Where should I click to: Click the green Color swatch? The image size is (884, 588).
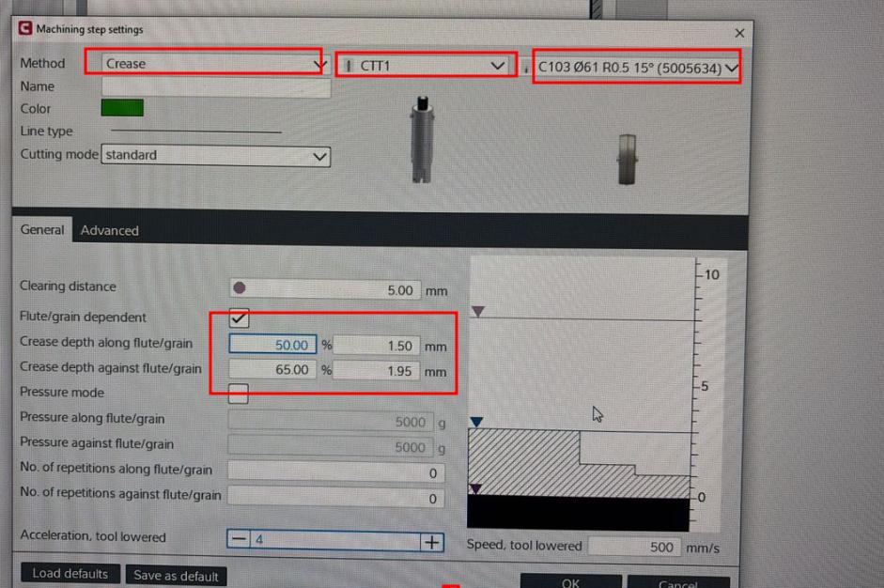(x=122, y=108)
